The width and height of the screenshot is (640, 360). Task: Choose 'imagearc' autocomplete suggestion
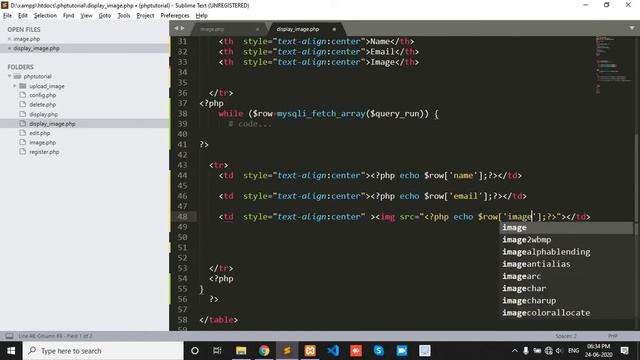click(567, 276)
